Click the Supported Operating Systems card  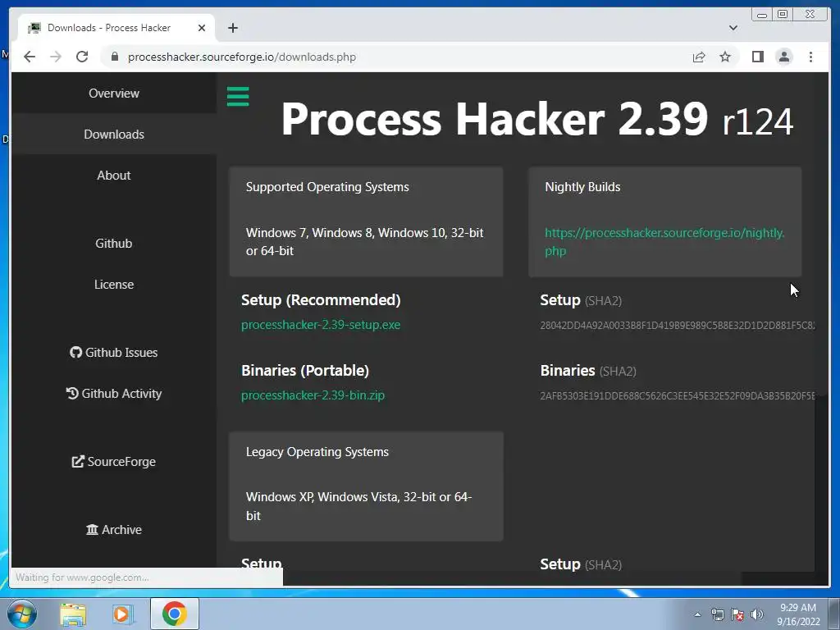pyautogui.click(x=366, y=221)
